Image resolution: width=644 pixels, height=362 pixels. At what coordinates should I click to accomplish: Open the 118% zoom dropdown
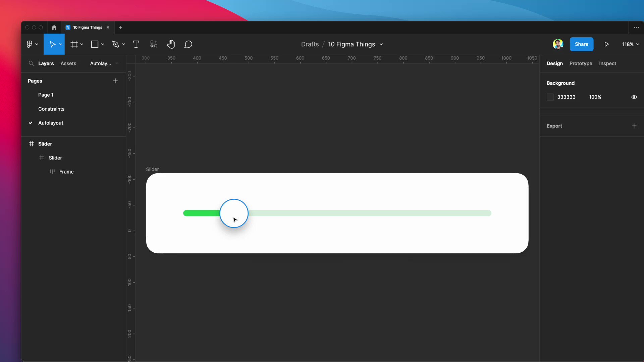(631, 44)
